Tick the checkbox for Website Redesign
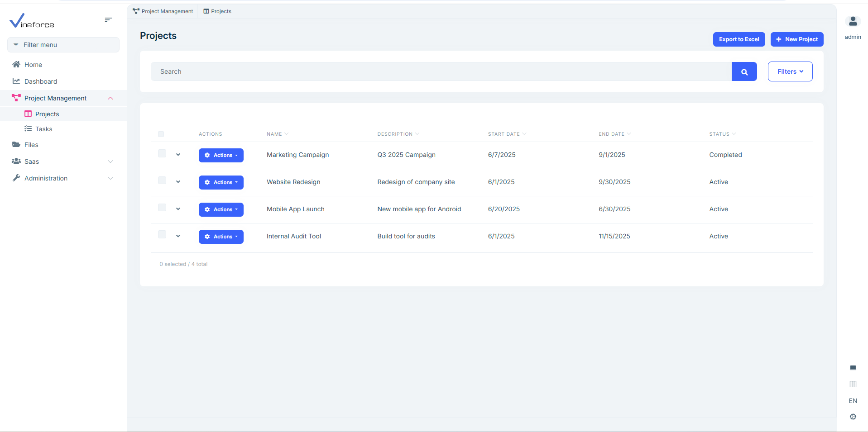The height and width of the screenshot is (432, 868). [x=162, y=180]
